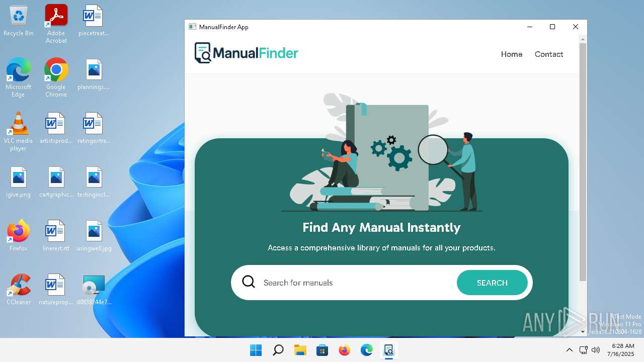
Task: Close the ManualFinder App window
Action: point(576,27)
